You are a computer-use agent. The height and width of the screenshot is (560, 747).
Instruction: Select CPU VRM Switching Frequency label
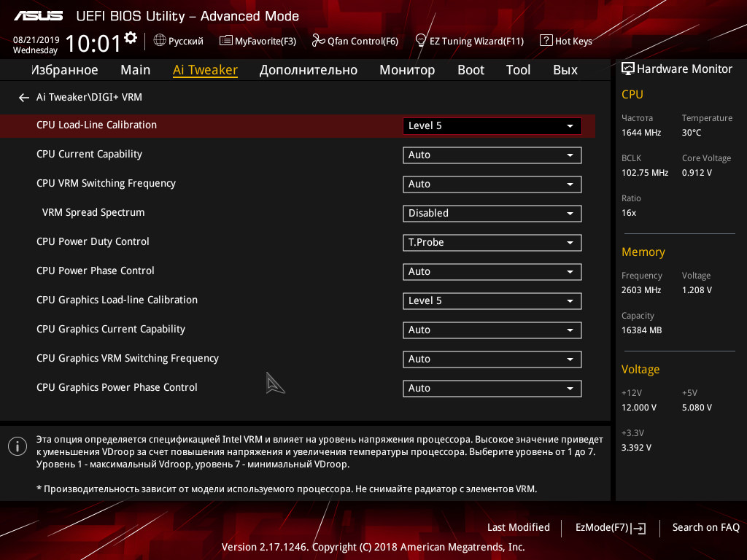point(106,183)
